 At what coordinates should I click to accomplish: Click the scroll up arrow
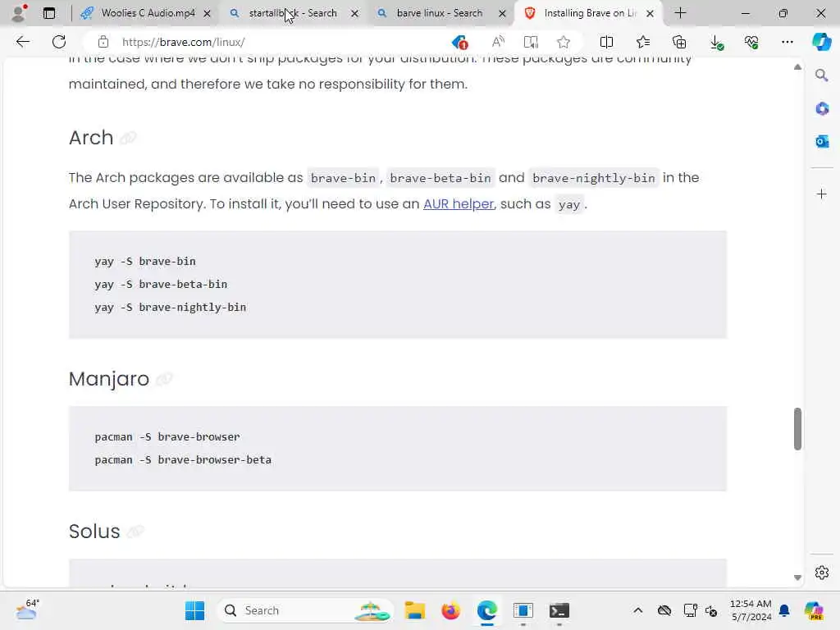(797, 67)
